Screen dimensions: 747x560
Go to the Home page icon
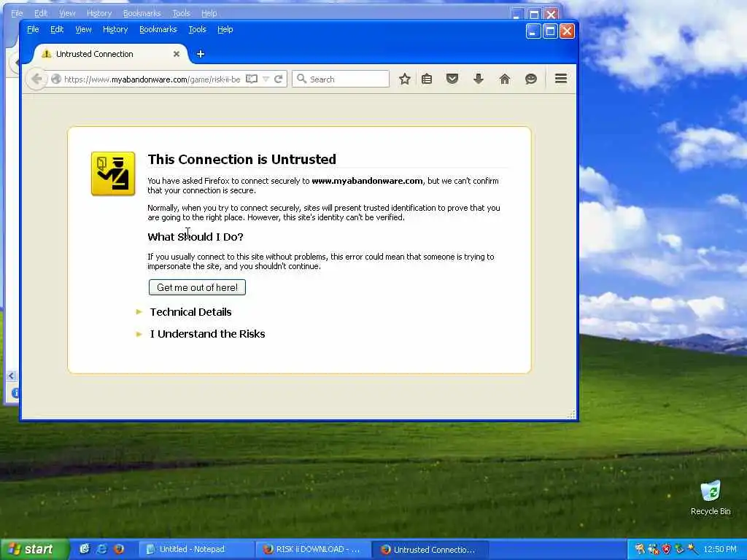(x=505, y=79)
